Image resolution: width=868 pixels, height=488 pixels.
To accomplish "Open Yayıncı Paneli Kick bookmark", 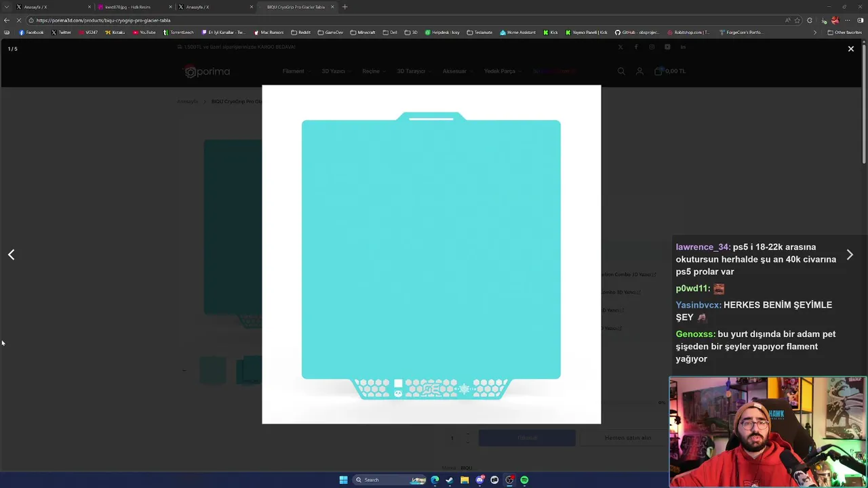I will pyautogui.click(x=587, y=33).
